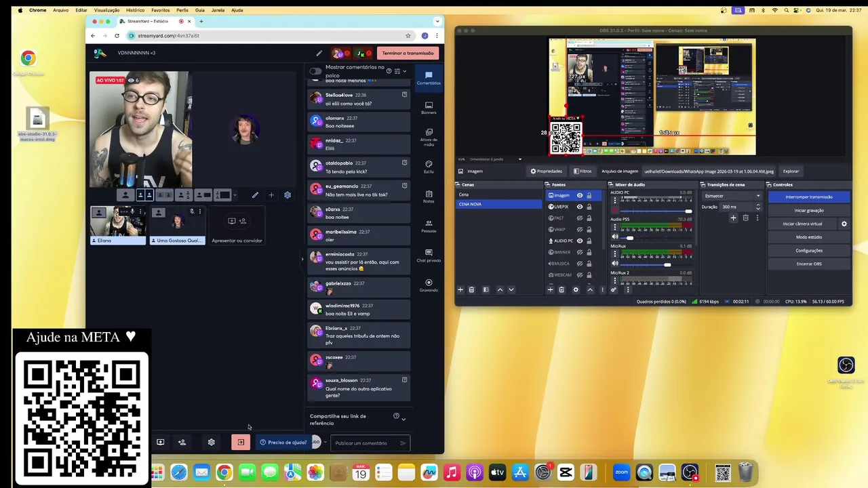Viewport: 868px width, 488px height.
Task: Select Cena scene in OBS list
Action: pyautogui.click(x=498, y=195)
